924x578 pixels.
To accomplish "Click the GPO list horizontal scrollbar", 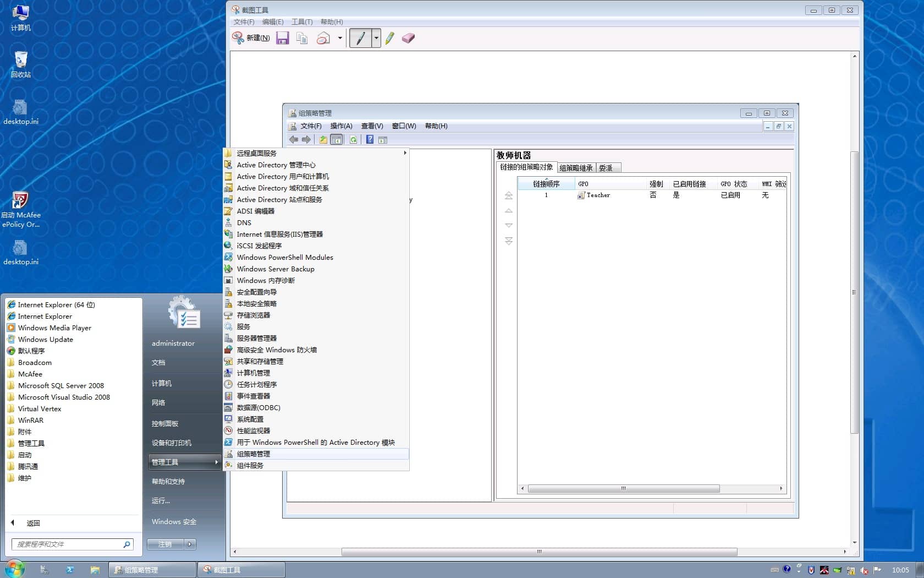I will coord(624,489).
